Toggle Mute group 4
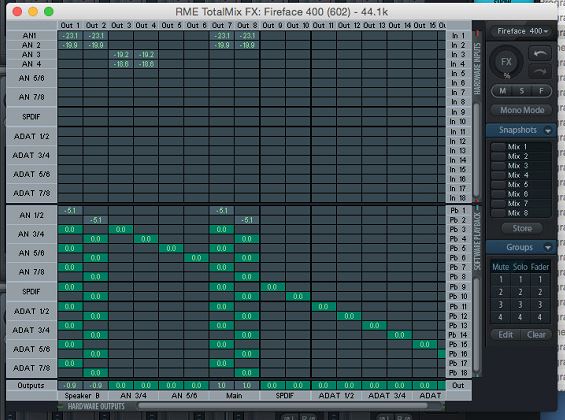 [x=501, y=317]
